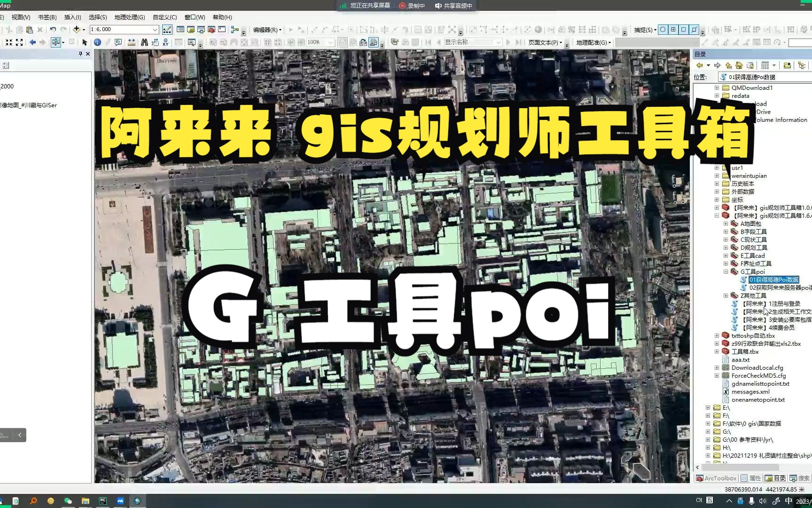This screenshot has width=812, height=508.
Task: Click the 录制中 recording button
Action: click(x=411, y=6)
